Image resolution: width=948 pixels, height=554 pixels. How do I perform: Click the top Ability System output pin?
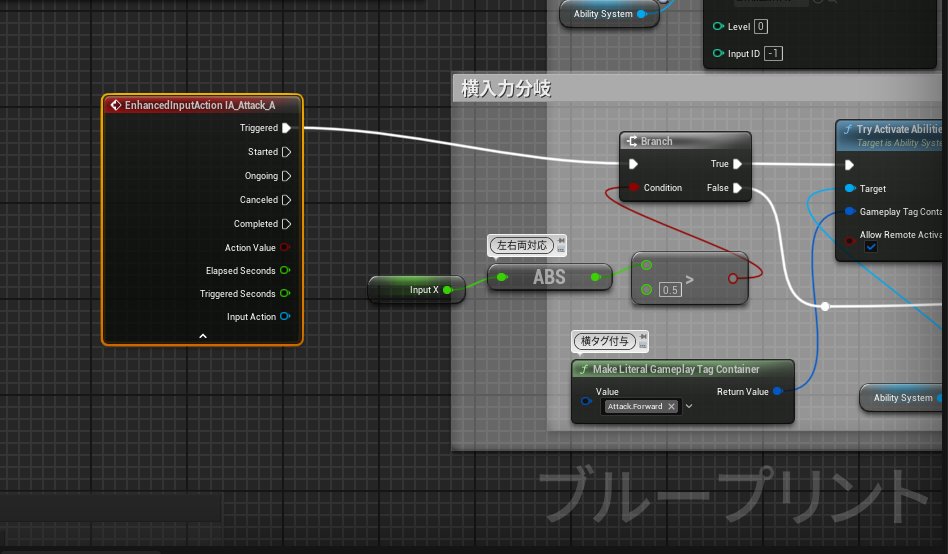tap(642, 14)
